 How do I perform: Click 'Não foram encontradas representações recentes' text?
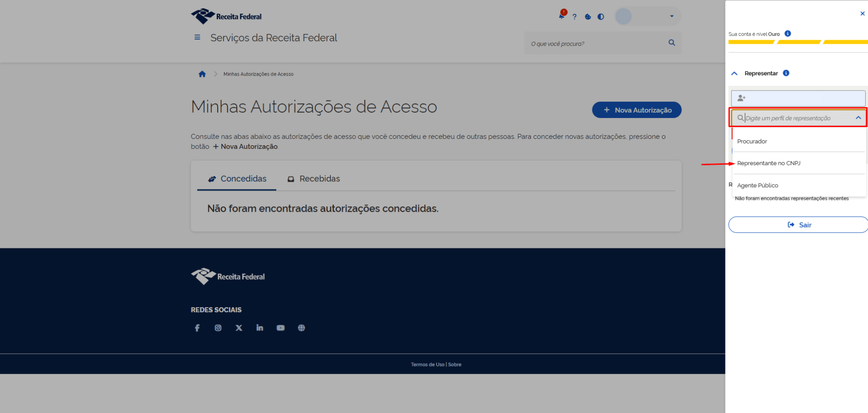792,199
